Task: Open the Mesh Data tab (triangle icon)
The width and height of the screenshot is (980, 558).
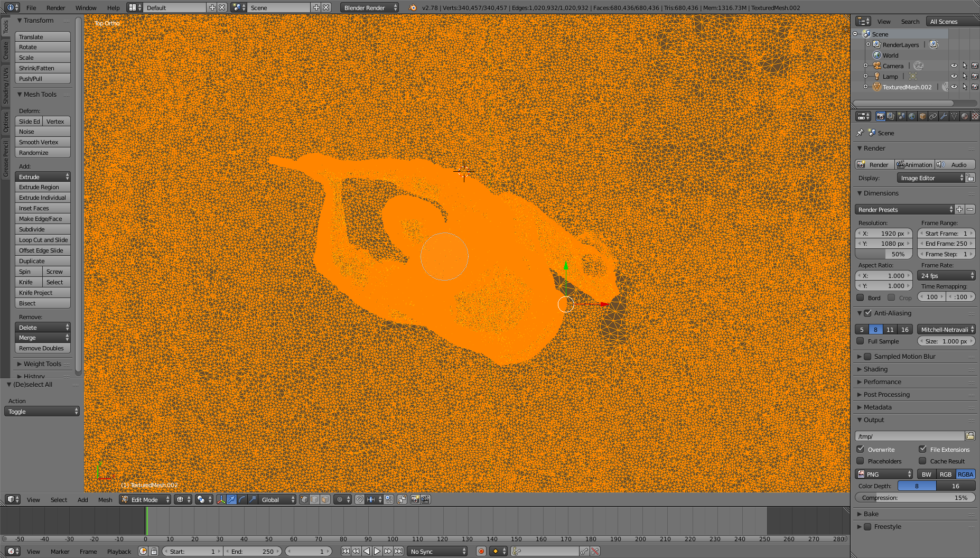Action: pyautogui.click(x=954, y=116)
